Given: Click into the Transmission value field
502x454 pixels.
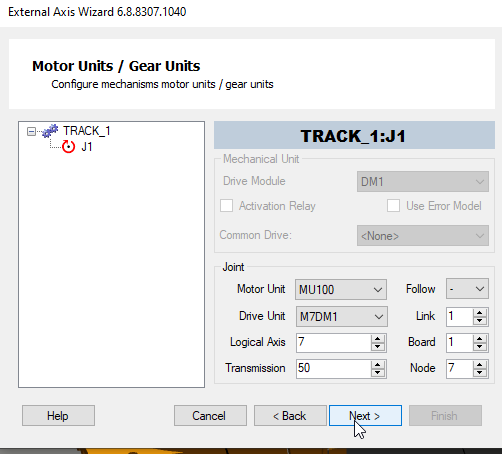Looking at the screenshot, I should 333,369.
